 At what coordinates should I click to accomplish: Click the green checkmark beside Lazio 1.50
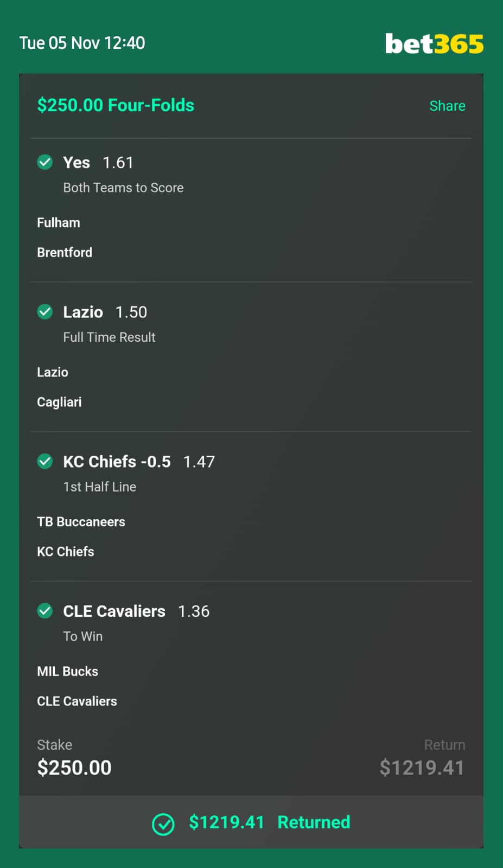coord(45,311)
